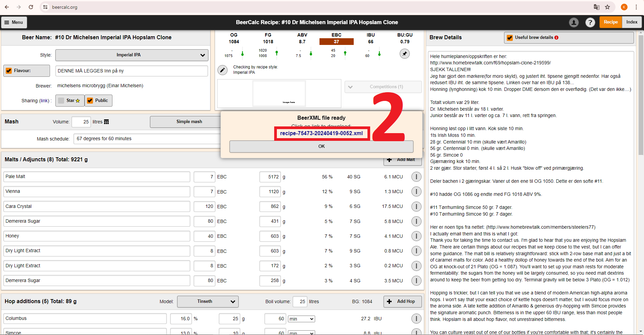Open the volume calculator grid icon

[106, 122]
